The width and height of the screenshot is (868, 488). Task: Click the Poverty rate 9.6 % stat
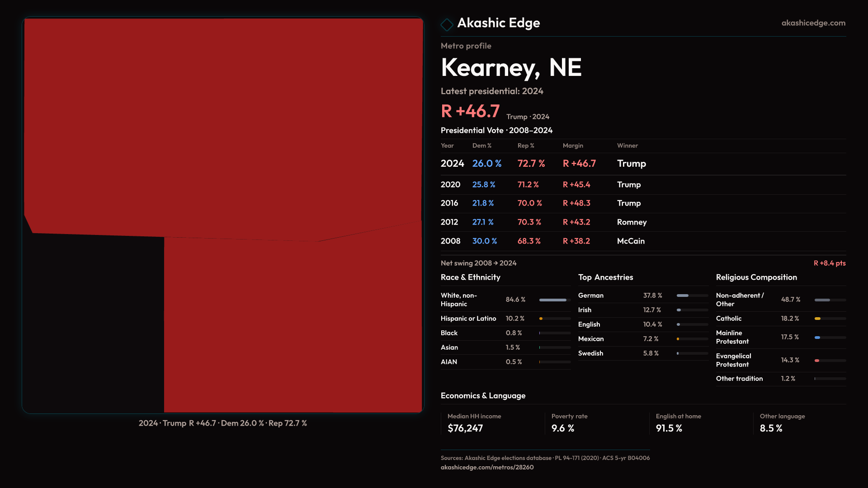pyautogui.click(x=563, y=428)
